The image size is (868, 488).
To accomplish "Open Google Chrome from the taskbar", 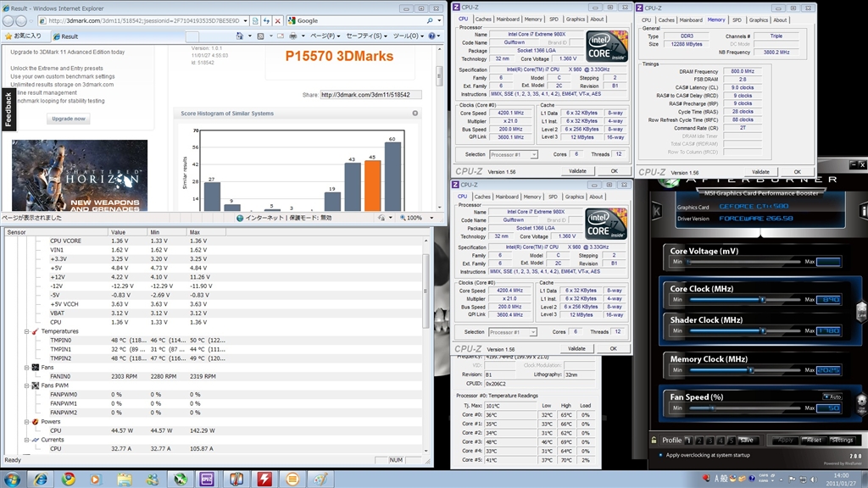I will [x=68, y=479].
